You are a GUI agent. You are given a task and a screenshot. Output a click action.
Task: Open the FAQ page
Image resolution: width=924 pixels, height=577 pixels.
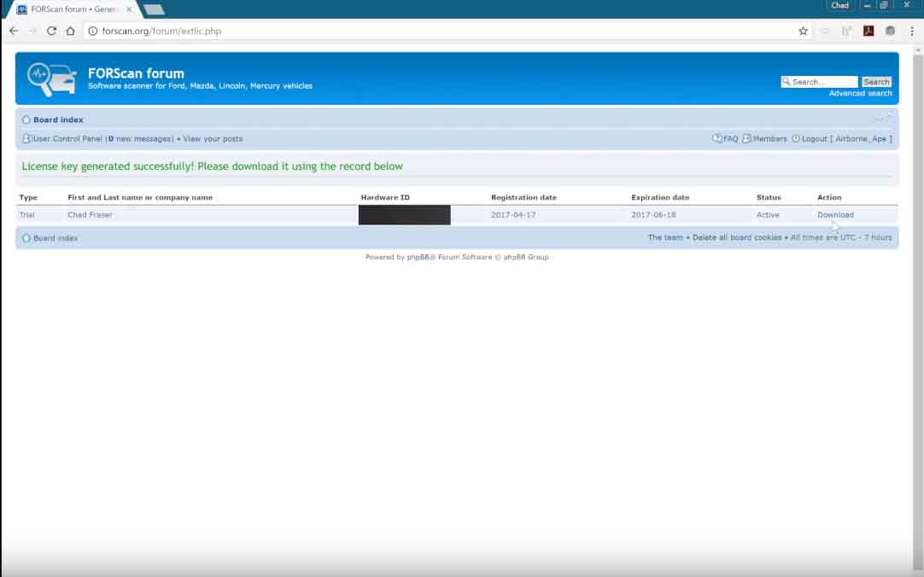(x=730, y=139)
